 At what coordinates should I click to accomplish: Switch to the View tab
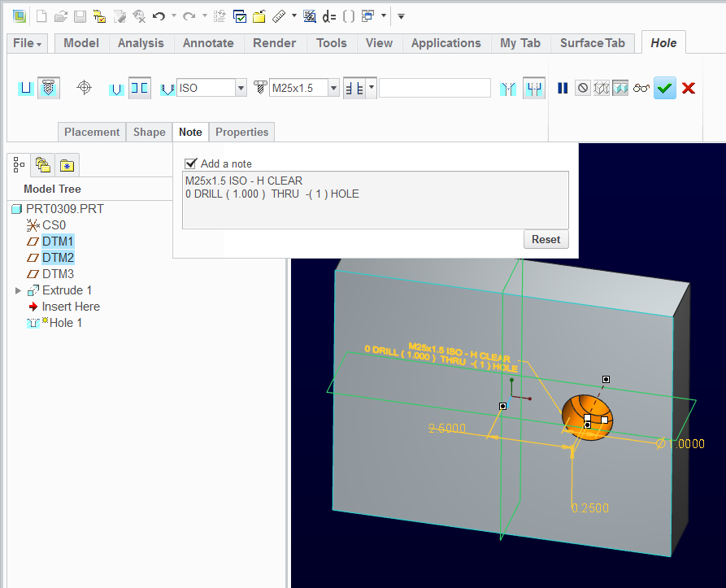(x=379, y=43)
